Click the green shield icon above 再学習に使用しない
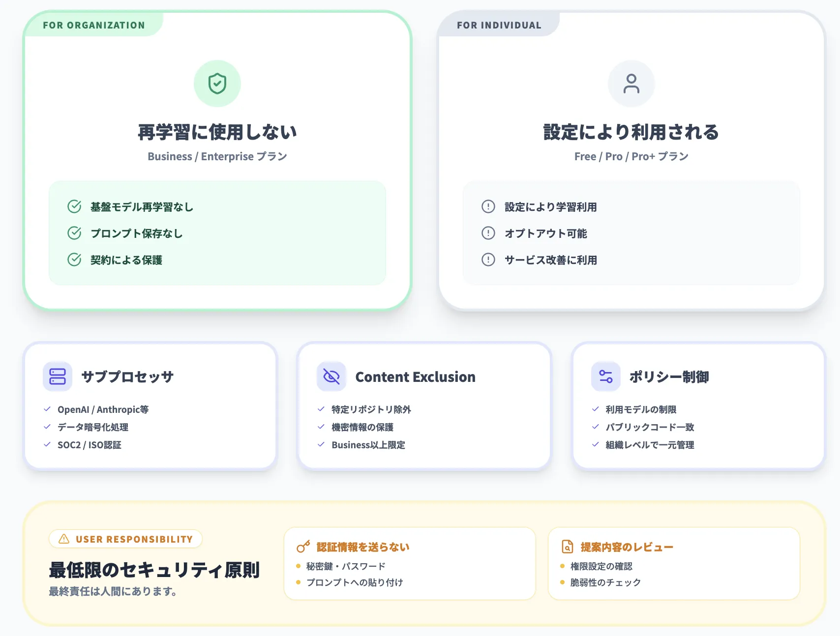 click(218, 84)
